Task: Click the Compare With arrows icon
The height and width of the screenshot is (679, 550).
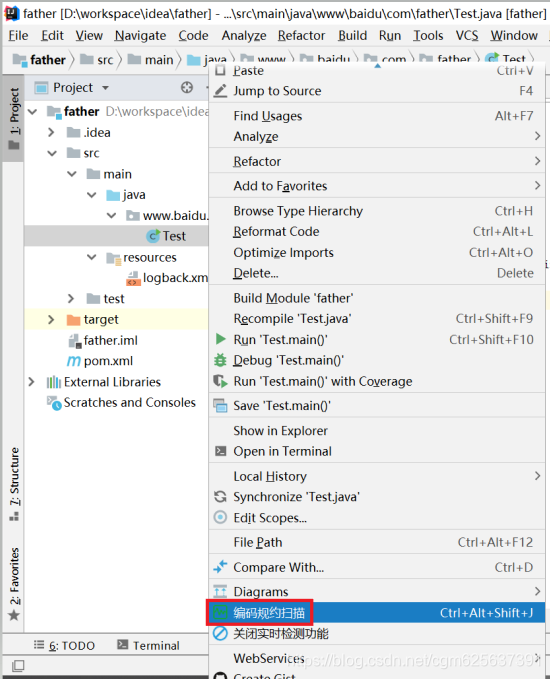Action: tap(220, 567)
